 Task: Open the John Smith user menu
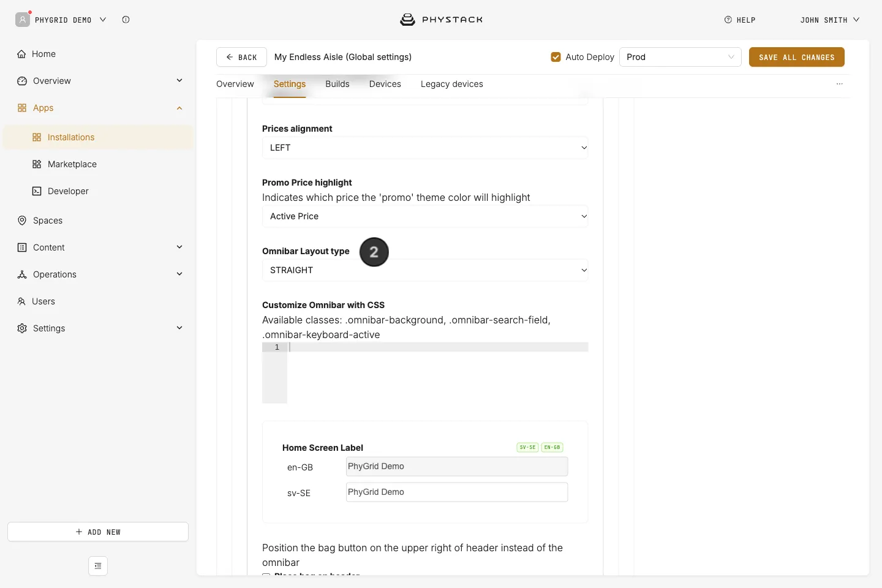coord(830,20)
